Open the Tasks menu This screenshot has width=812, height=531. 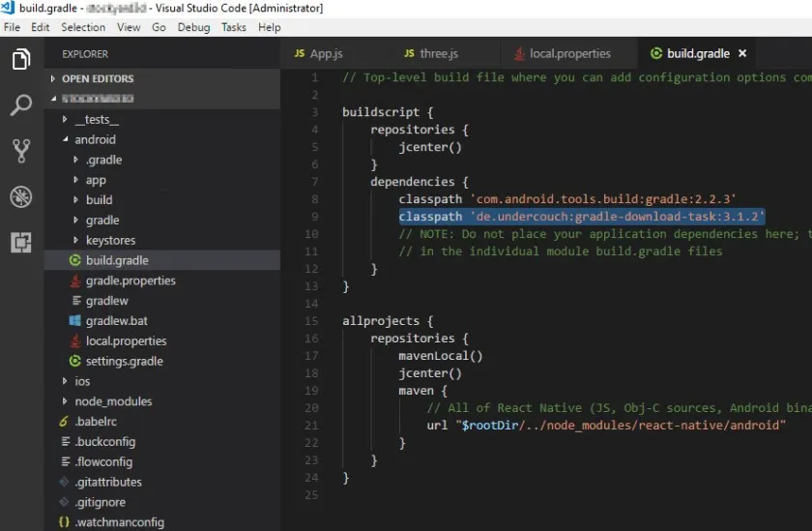(234, 27)
